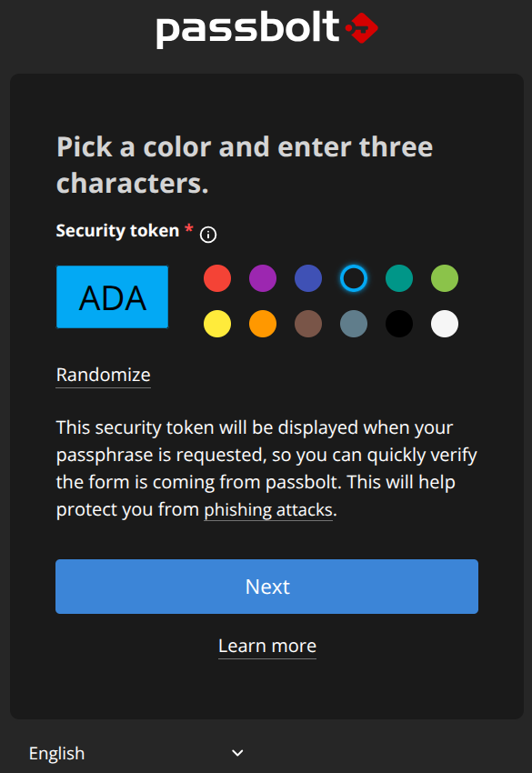Choose the teal token color
532x773 pixels.
[x=399, y=278]
